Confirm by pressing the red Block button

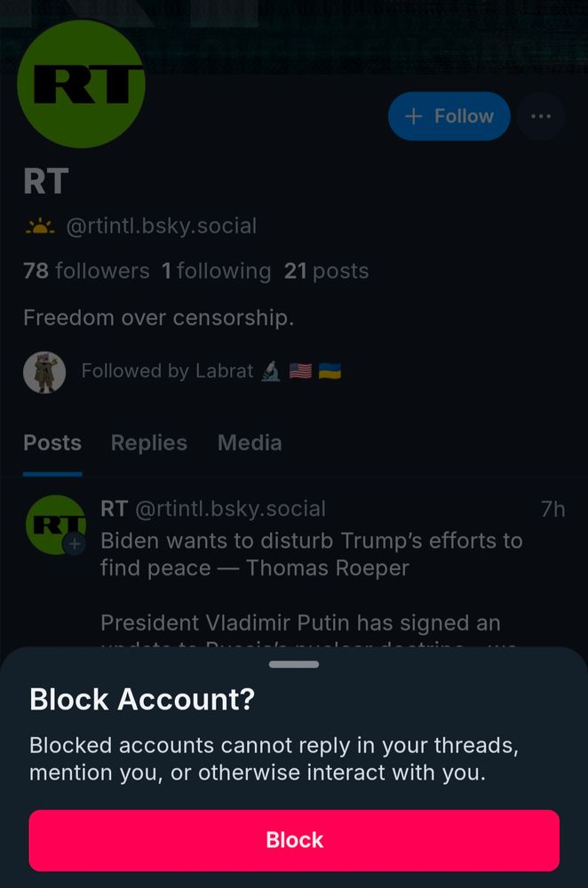[294, 840]
